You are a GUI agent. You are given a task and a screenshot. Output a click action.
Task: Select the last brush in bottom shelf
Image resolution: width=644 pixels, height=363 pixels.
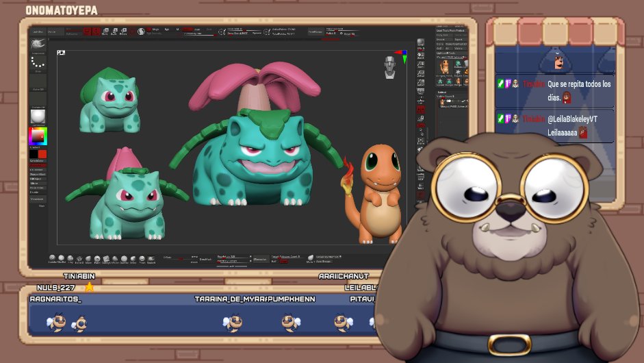pos(151,259)
